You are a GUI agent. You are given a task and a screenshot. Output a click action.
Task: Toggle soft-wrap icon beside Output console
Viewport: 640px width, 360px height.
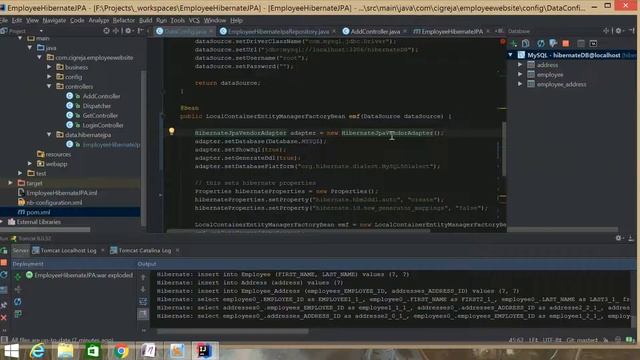[143, 302]
